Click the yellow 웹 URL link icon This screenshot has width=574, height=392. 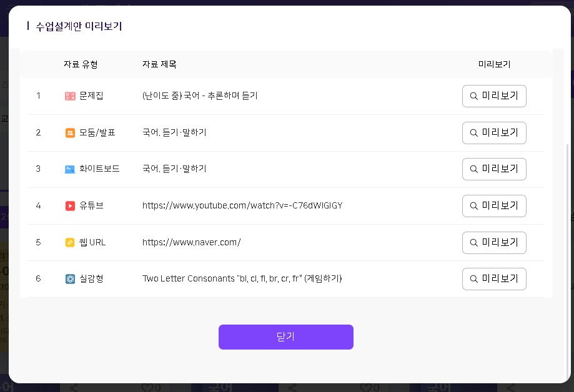pos(70,242)
